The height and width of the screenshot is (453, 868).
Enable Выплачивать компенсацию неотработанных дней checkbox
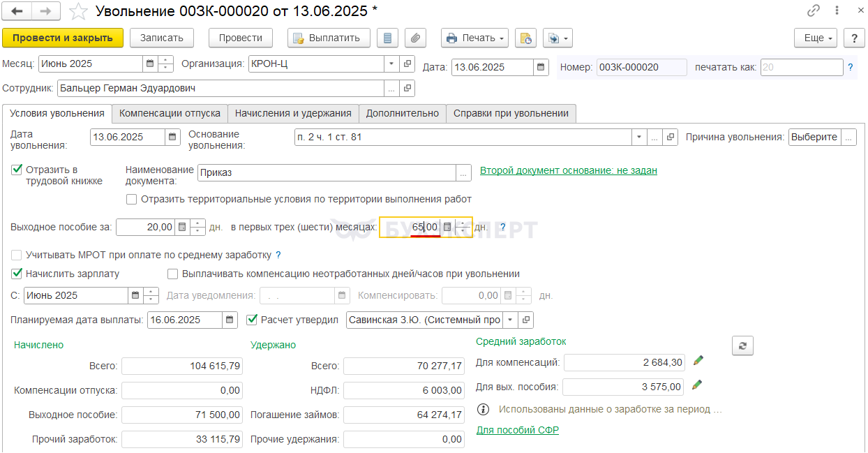173,274
